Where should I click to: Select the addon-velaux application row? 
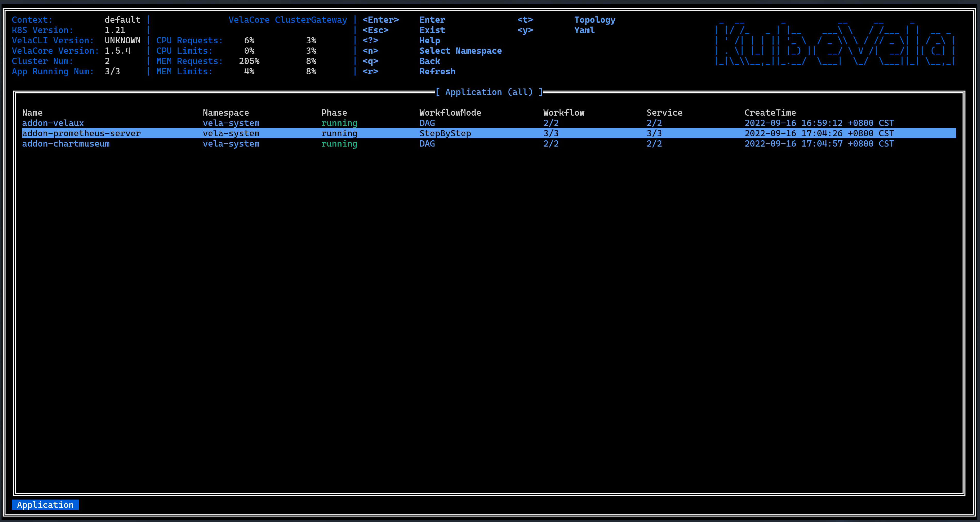pos(489,123)
